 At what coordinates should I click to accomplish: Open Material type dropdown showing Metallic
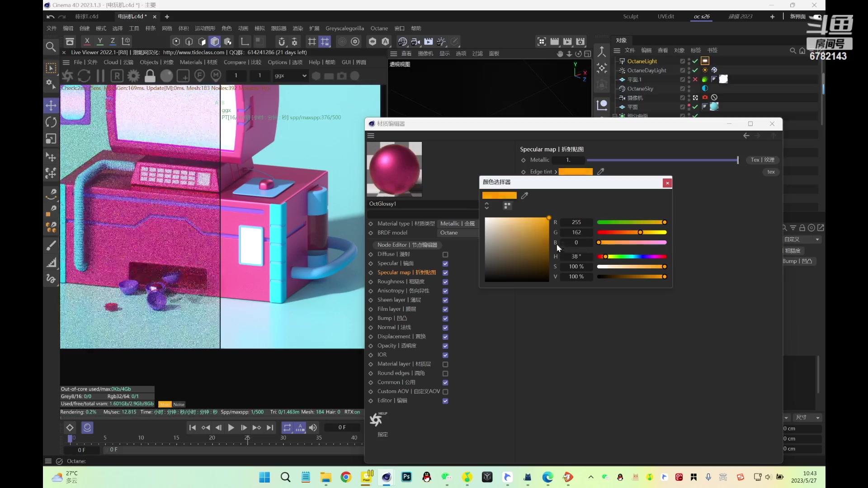click(458, 224)
